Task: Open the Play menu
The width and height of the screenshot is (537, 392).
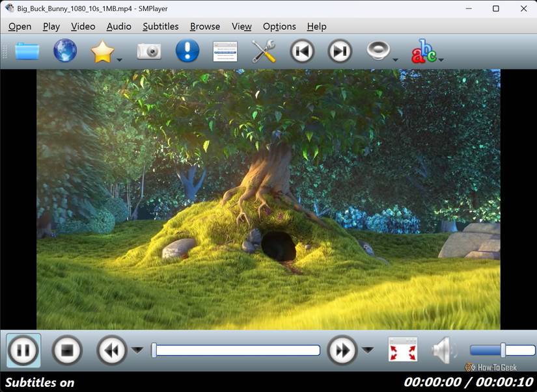Action: tap(51, 27)
